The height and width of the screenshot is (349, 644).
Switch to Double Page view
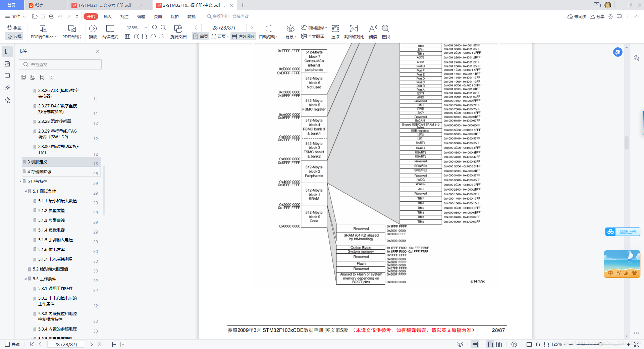point(220,36)
